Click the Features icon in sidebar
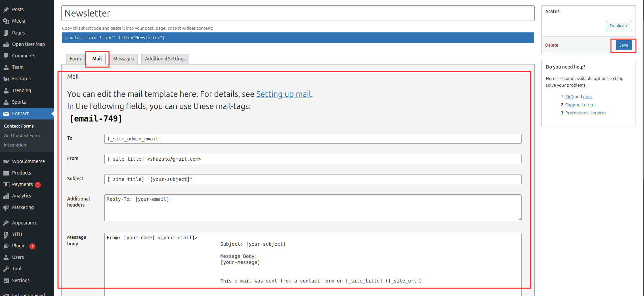644x296 pixels. [6, 79]
